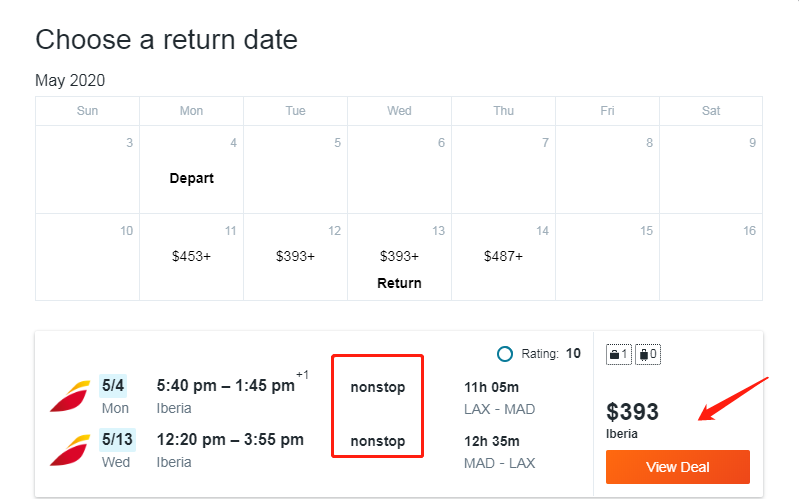
Task: Open the View Deal button
Action: (678, 467)
